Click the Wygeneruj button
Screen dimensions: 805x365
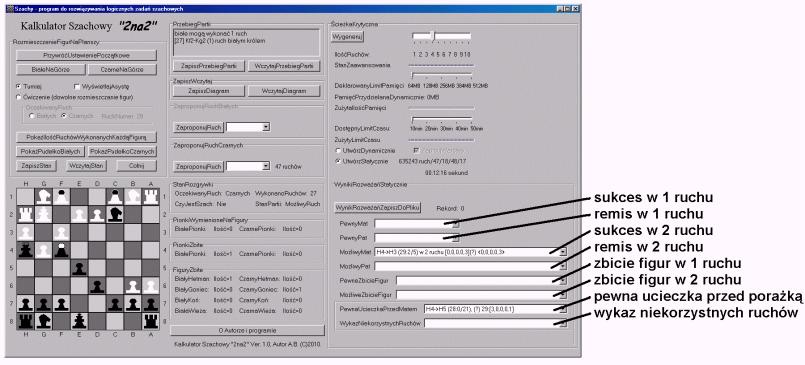click(348, 37)
